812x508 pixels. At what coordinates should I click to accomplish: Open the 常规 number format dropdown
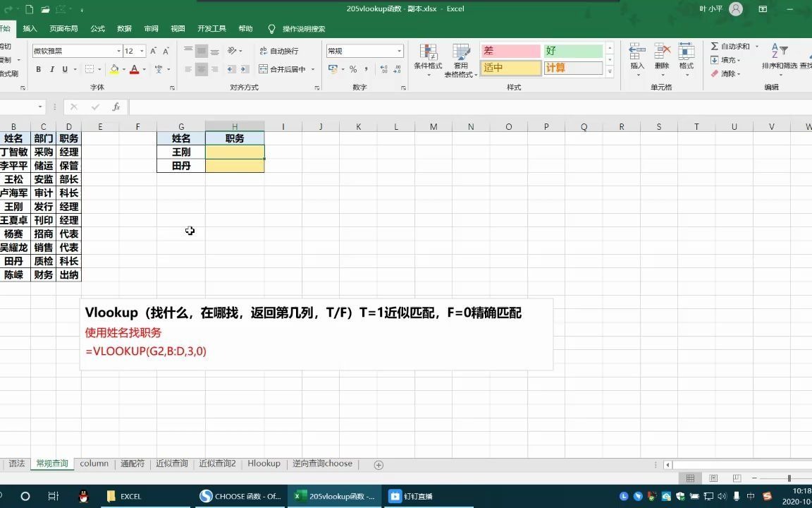[364, 50]
